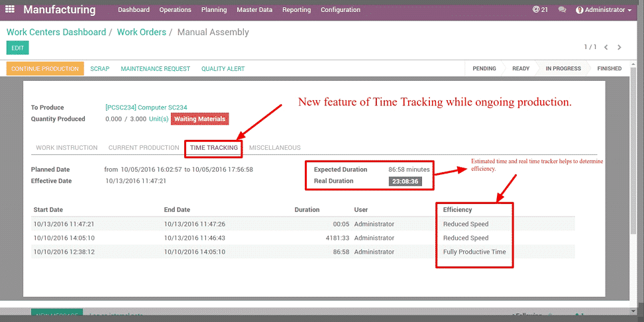Open the Configuration menu
The image size is (644, 322).
(341, 10)
